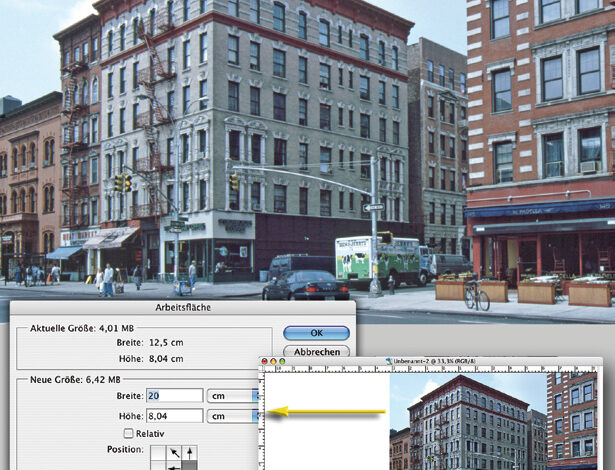Click Abbrechen to cancel canvas resize

316,351
